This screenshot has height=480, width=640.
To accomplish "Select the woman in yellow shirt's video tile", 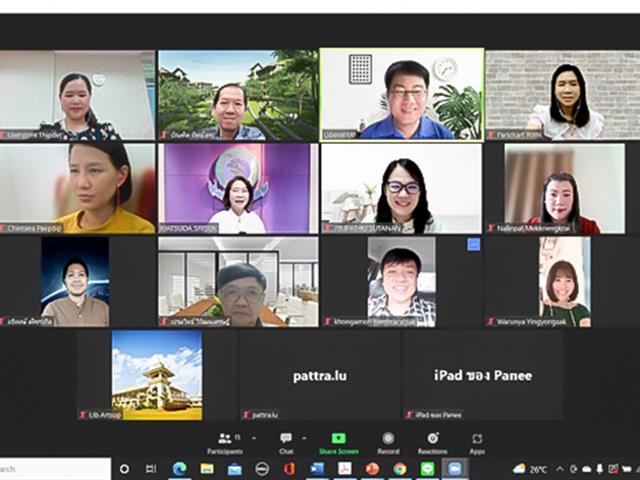I will (78, 189).
